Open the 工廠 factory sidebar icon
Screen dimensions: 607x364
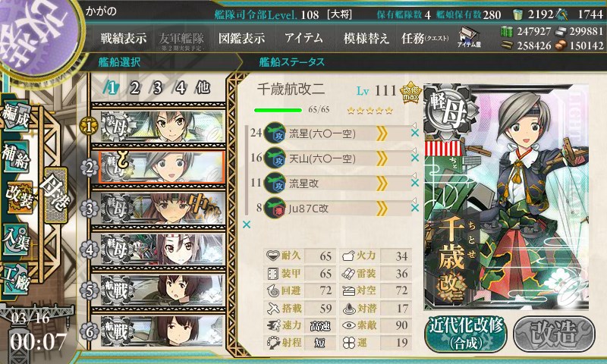(x=15, y=278)
